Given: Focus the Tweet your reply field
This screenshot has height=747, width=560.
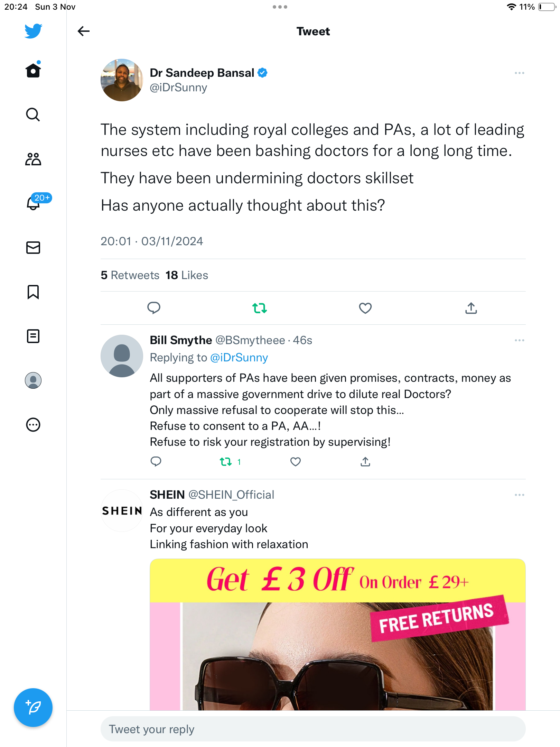Looking at the screenshot, I should (313, 729).
